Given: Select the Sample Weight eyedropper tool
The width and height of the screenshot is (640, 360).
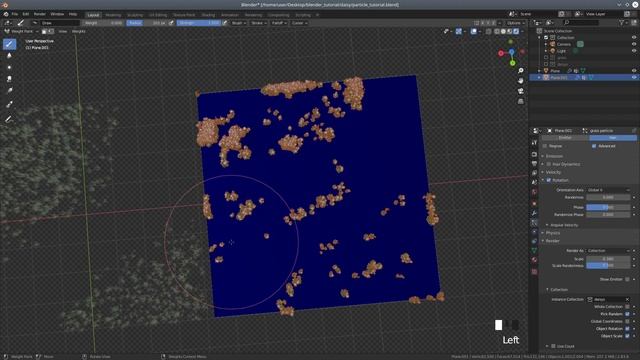Looking at the screenshot, I should [x=9, y=105].
